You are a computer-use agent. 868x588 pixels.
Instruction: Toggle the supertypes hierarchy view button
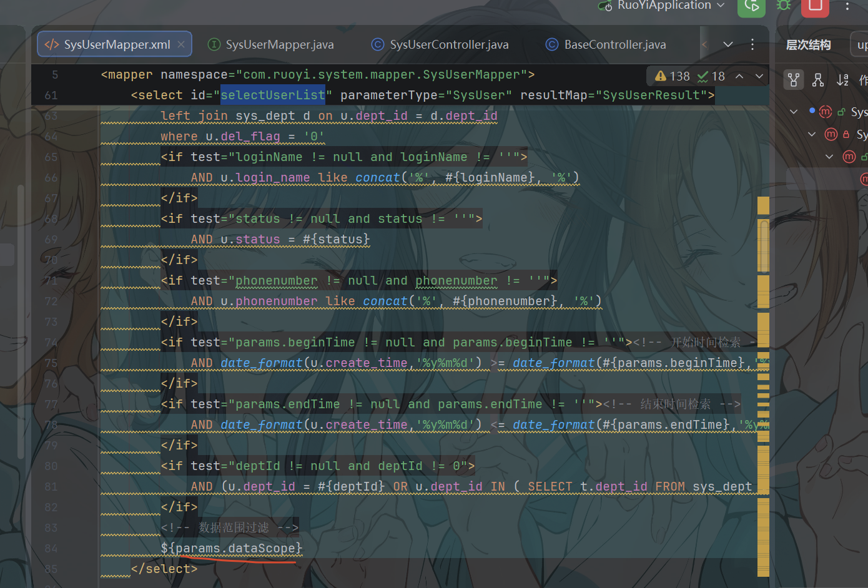[x=794, y=79]
